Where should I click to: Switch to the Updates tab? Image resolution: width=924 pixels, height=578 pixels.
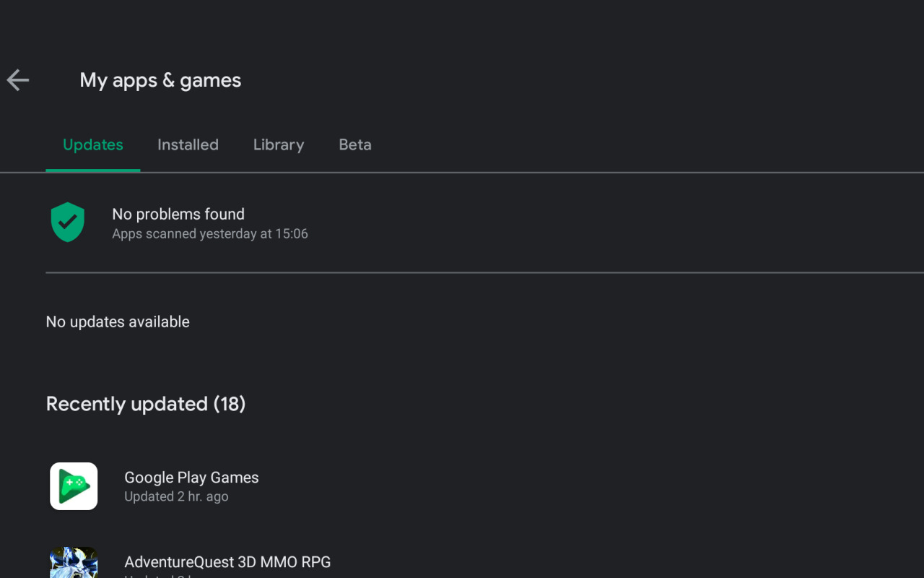point(93,144)
